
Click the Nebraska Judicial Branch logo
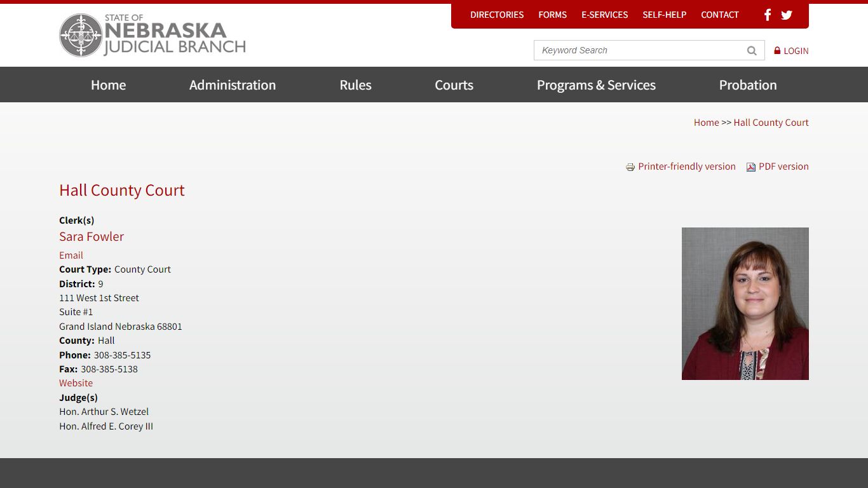coord(153,36)
